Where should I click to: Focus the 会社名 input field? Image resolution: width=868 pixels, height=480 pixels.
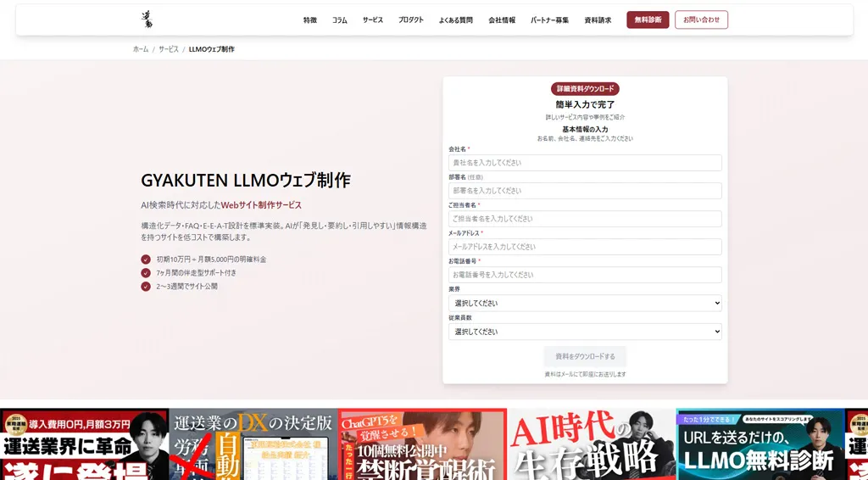[x=585, y=163]
